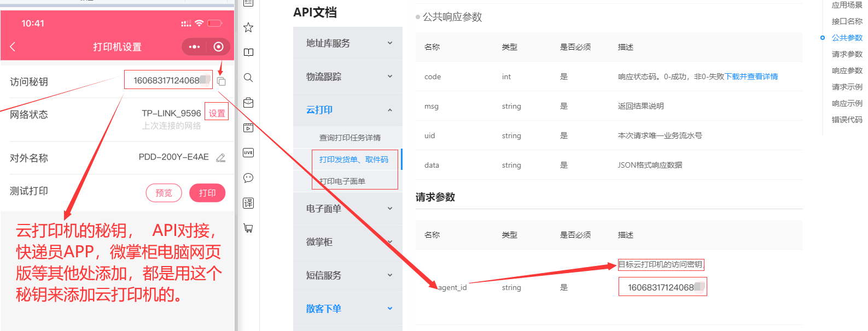This screenshot has height=331, width=868.
Task: Jump to 应用场景 in page outline
Action: (847, 5)
